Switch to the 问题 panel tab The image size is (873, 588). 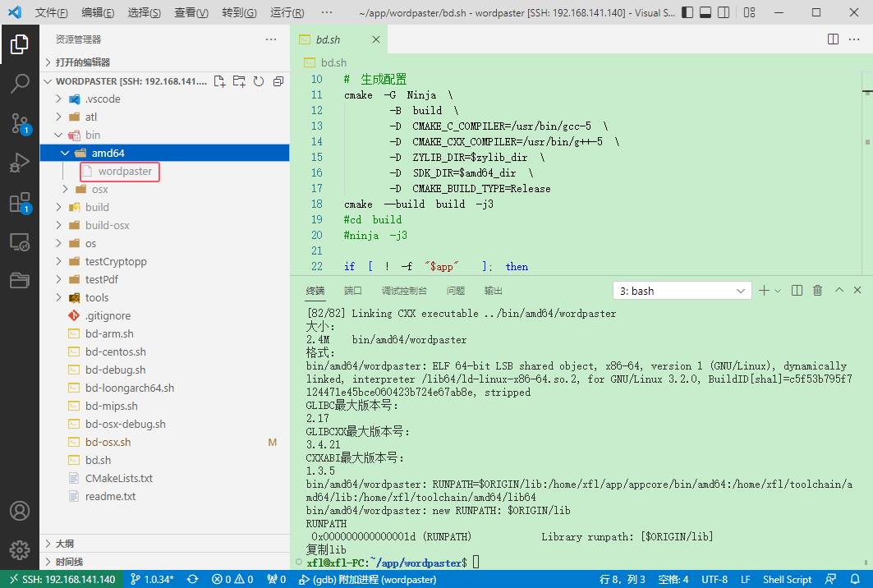[455, 291]
